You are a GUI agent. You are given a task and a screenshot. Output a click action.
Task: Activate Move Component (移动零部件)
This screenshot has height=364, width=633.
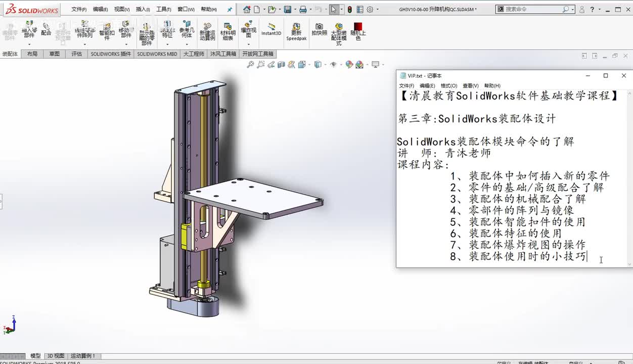(125, 29)
